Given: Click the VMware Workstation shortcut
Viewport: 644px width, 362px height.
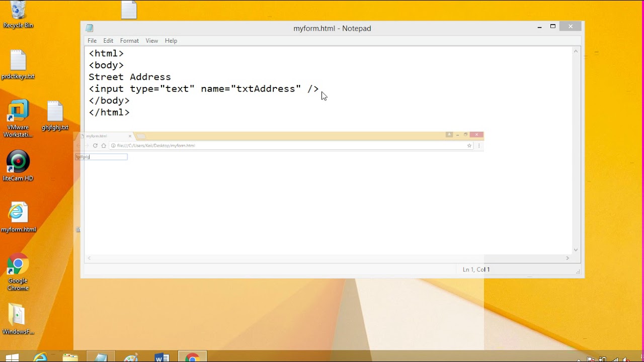Looking at the screenshot, I should [18, 119].
